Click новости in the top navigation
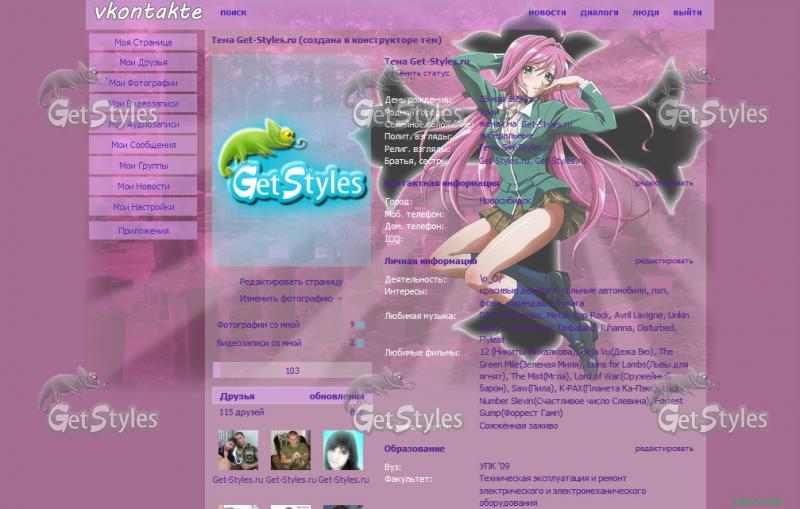Image resolution: width=800 pixels, height=509 pixels. [547, 13]
